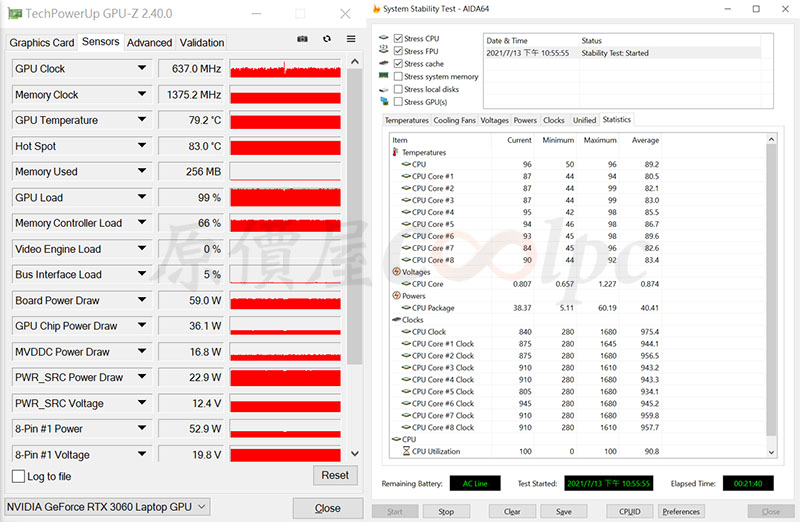Click the AIDA64 statistics scrollbar thumb
This screenshot has width=800, height=522.
[x=771, y=290]
